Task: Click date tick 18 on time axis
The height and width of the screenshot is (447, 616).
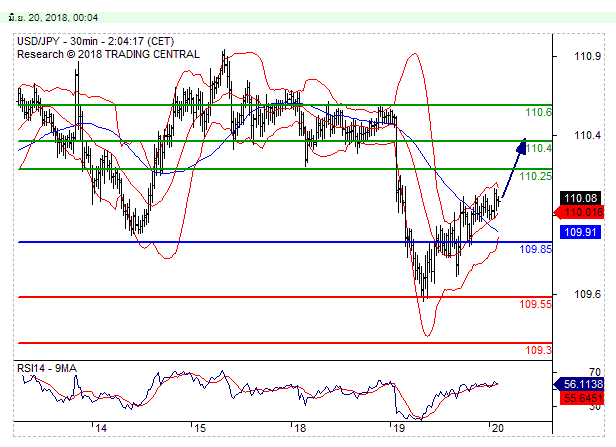Action: pos(300,428)
